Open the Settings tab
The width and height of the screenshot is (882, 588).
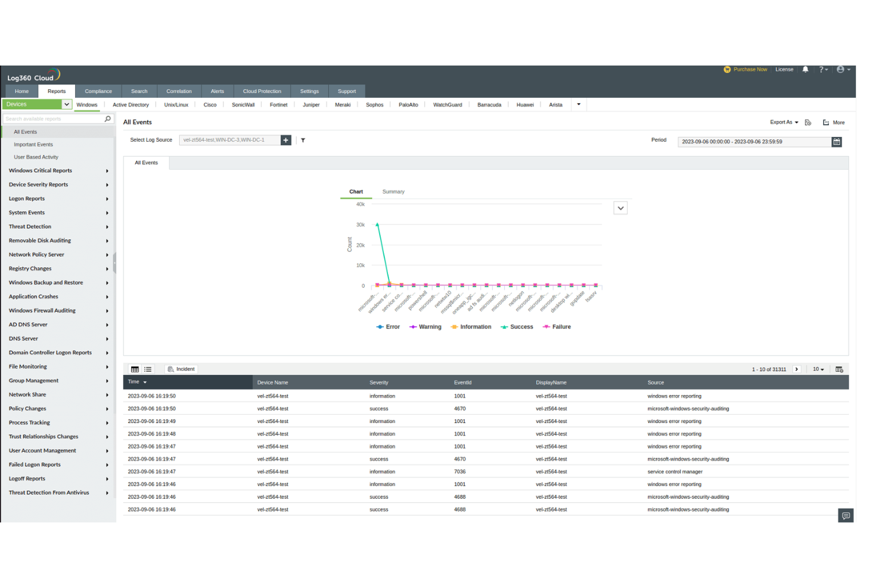point(309,91)
